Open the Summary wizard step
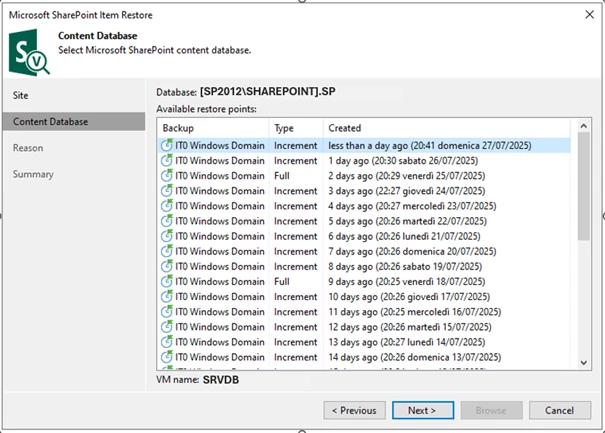The height and width of the screenshot is (433, 605). tap(33, 174)
